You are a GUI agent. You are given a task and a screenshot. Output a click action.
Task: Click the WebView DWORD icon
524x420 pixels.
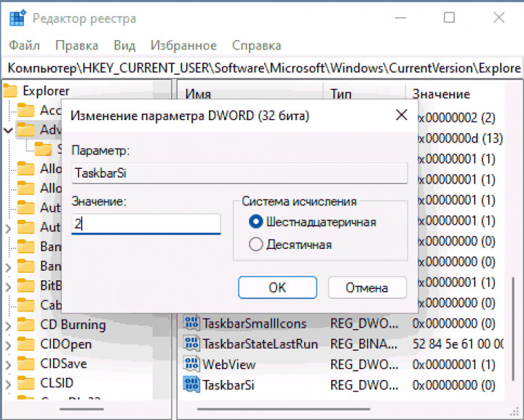click(191, 364)
